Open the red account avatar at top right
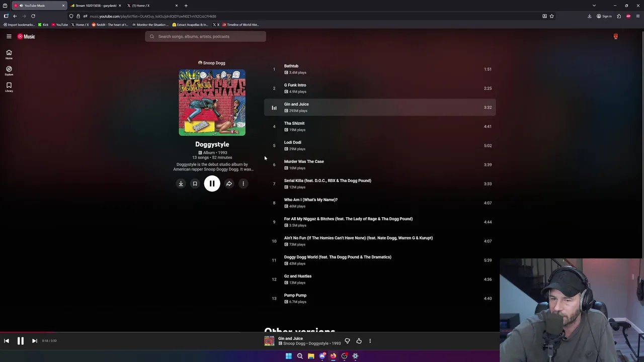 615,36
